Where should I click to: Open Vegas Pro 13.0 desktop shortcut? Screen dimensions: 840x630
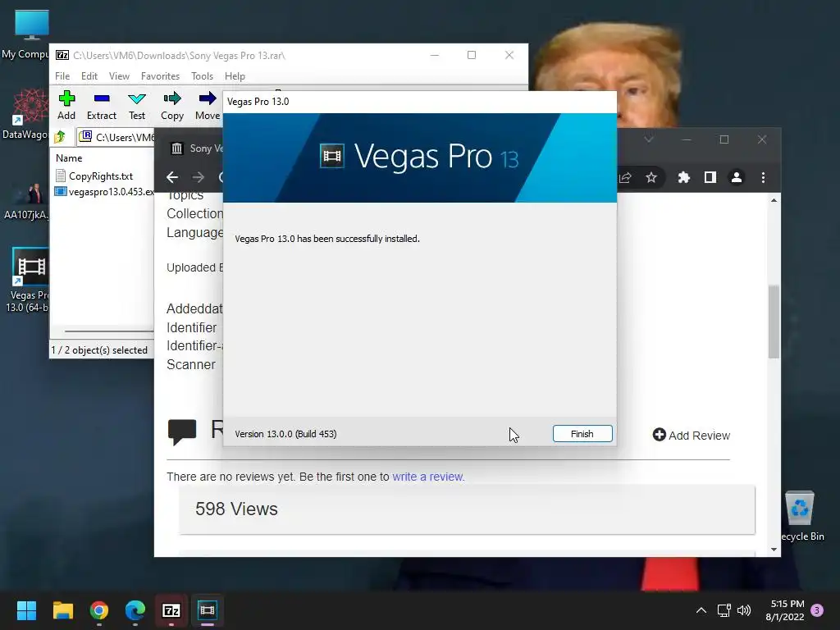(x=30, y=281)
